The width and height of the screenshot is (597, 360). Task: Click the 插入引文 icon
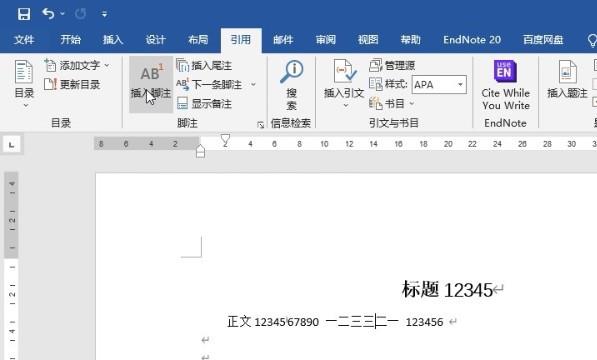click(345, 71)
